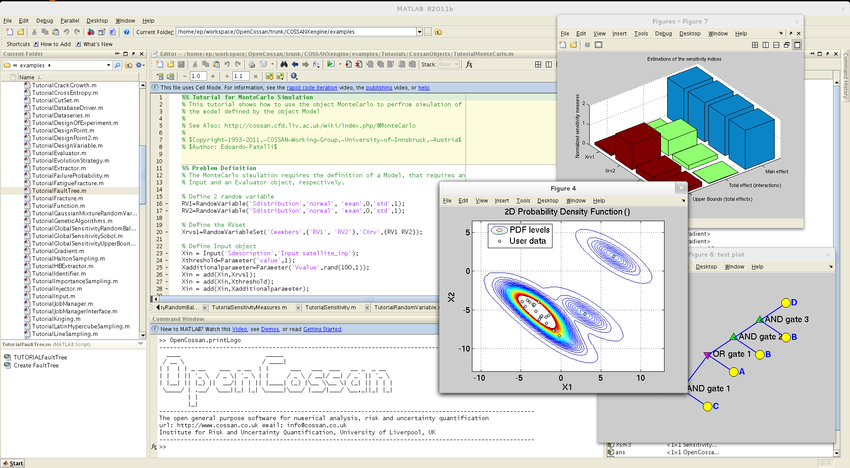Open the Stack dropdown in Editor toolbar
850x468 pixels.
coord(448,64)
